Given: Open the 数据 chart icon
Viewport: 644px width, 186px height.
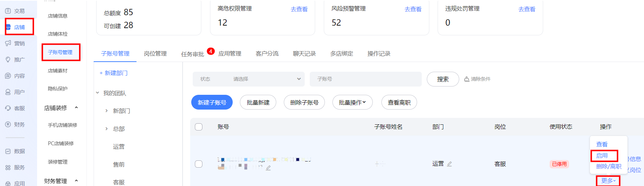Looking at the screenshot, I should coord(8,151).
